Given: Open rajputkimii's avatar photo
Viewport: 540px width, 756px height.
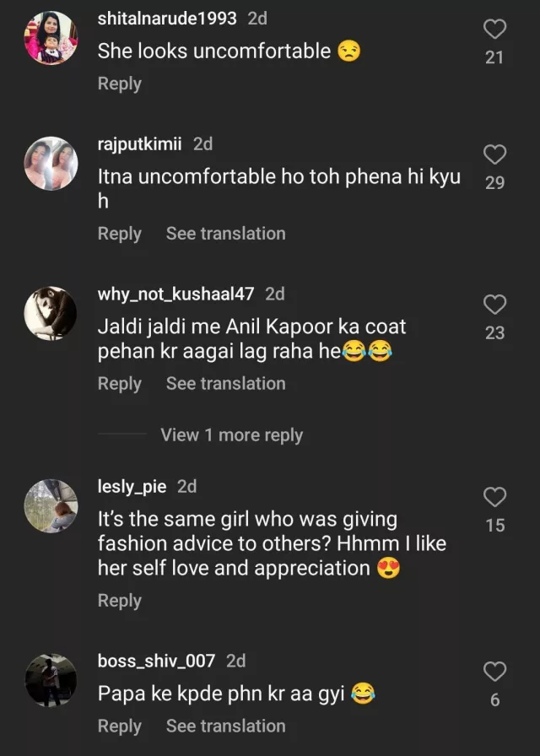Looking at the screenshot, I should 51,163.
